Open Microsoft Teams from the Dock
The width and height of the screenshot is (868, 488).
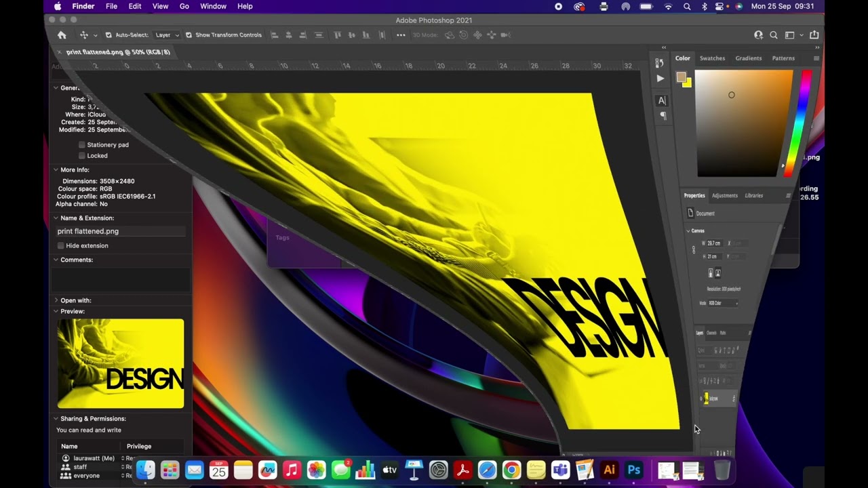[560, 470]
